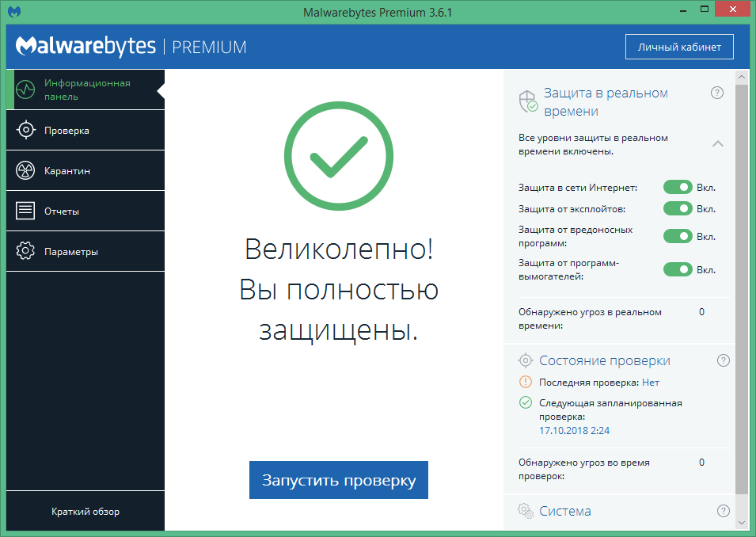Click the Malwarebytes logo in title bar
The height and width of the screenshot is (537, 756).
click(x=16, y=12)
